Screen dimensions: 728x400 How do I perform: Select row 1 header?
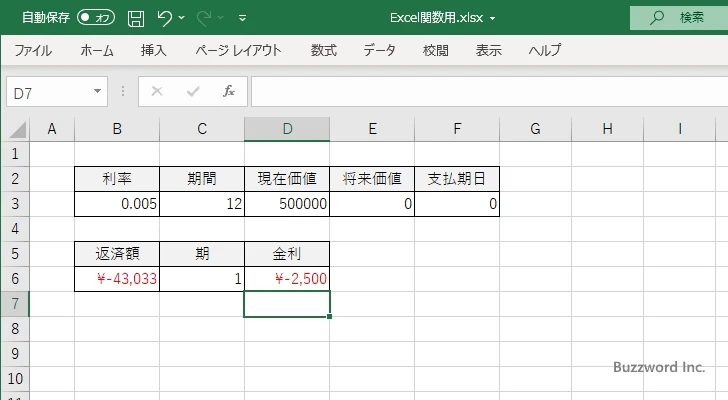tap(15, 154)
